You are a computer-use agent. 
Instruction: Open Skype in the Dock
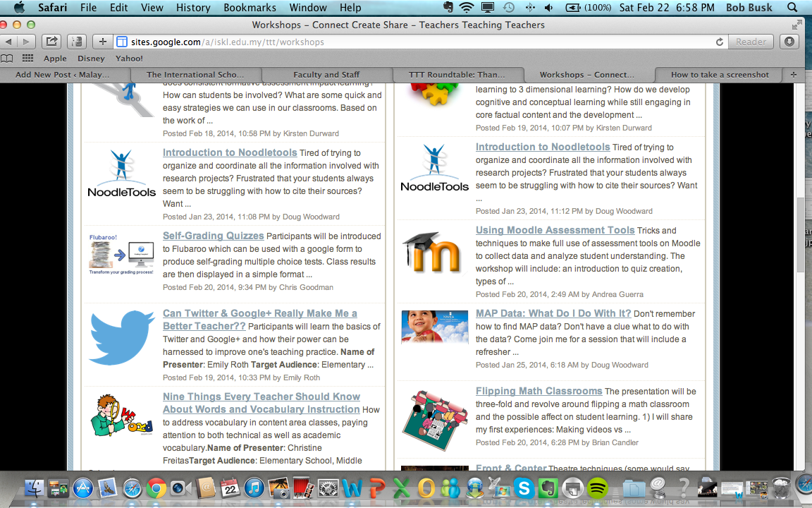[524, 488]
